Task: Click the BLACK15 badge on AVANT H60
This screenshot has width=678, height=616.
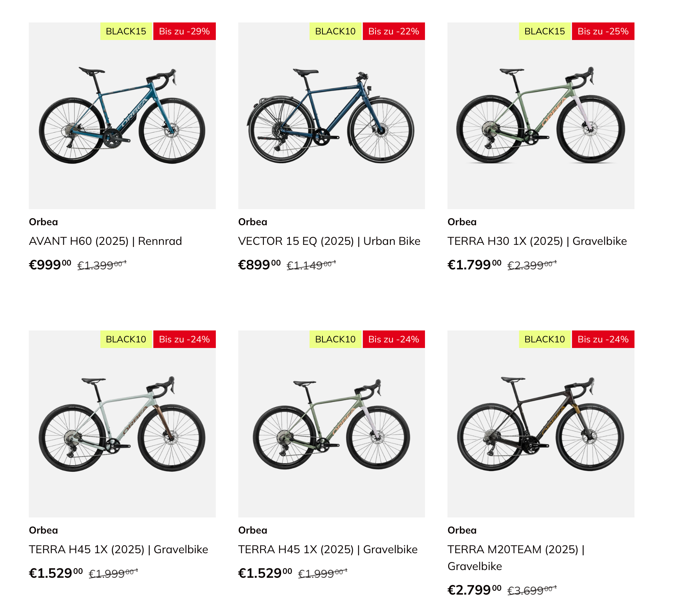Action: [126, 31]
